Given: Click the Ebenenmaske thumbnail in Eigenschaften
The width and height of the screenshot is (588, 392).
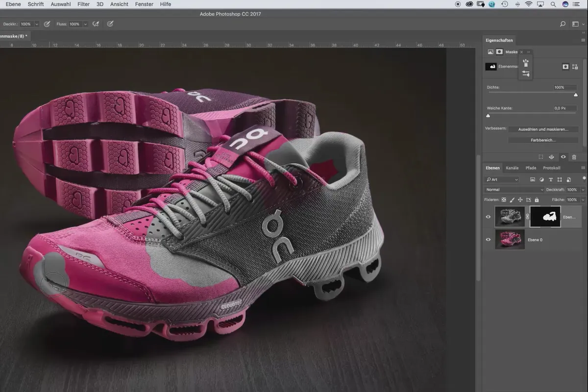Looking at the screenshot, I should (x=491, y=67).
